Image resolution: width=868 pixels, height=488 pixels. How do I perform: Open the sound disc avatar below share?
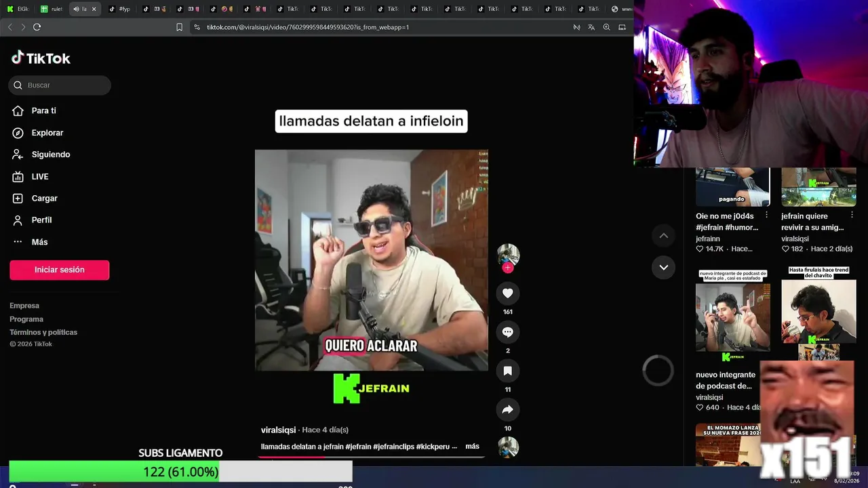508,447
